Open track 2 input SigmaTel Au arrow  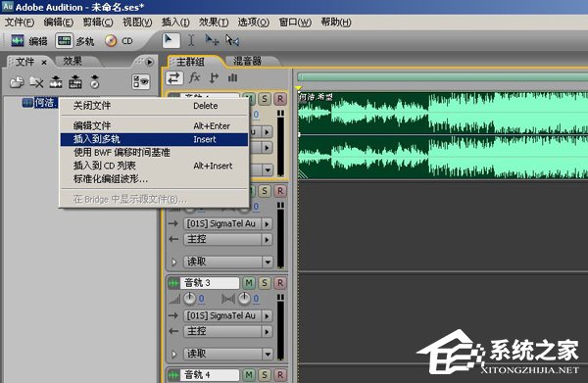click(267, 224)
